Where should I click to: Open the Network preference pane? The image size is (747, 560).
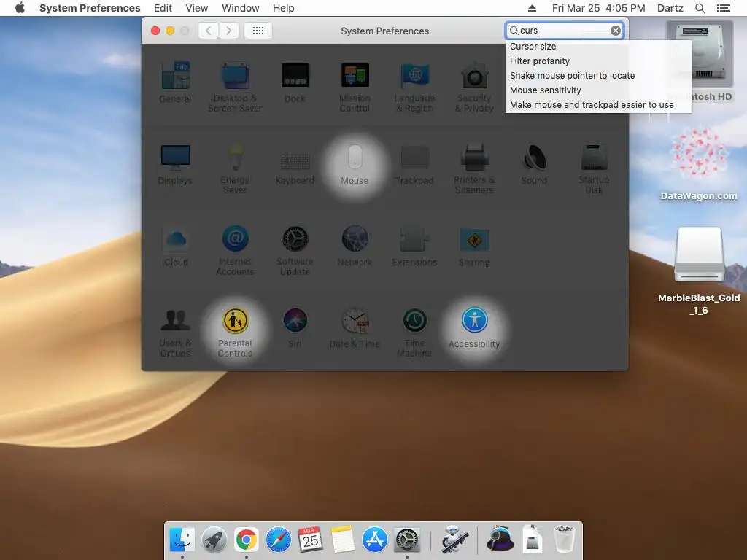[355, 246]
